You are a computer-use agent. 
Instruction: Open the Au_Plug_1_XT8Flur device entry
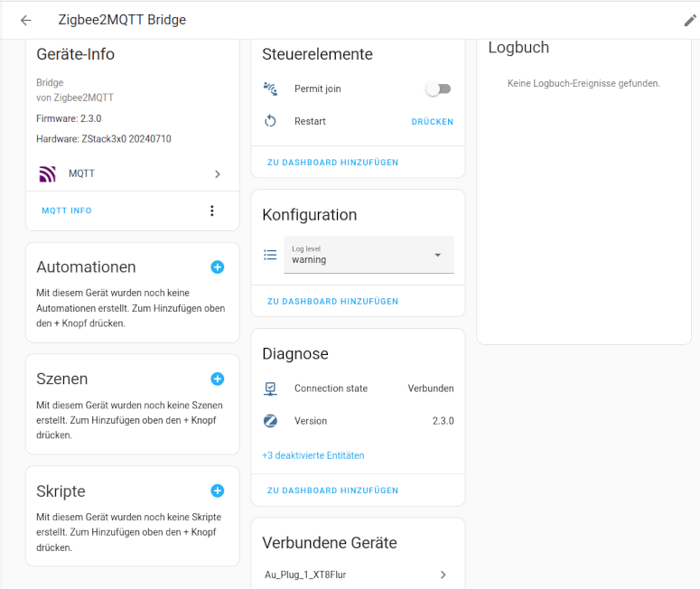coord(356,575)
